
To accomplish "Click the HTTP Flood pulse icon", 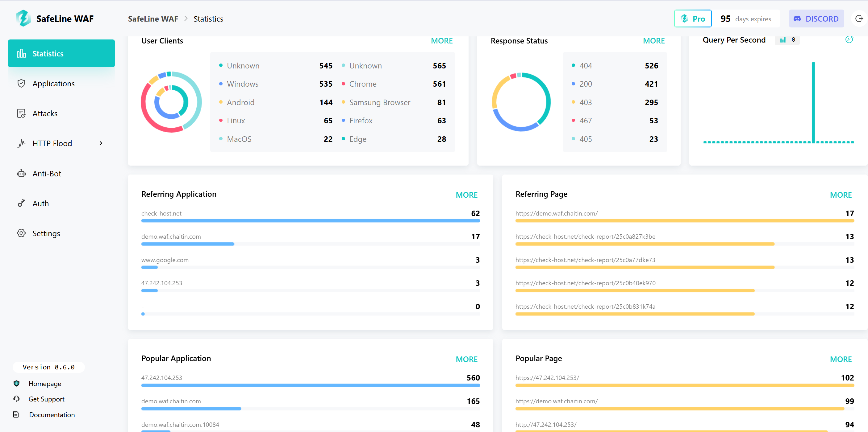I will [x=21, y=143].
